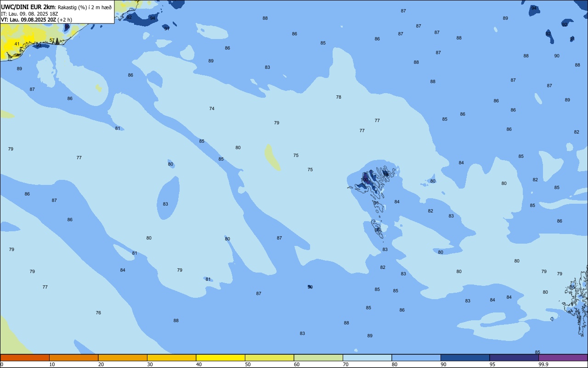Click the legend tick label 40
The image size is (588, 368).
coord(199,364)
